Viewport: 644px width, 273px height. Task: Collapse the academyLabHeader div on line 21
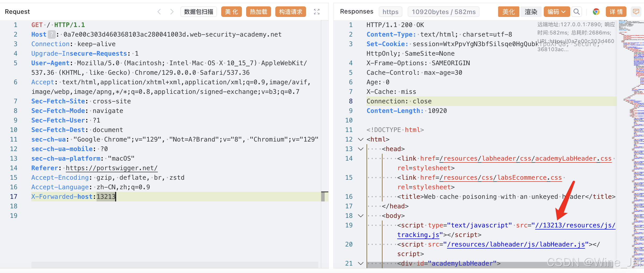(x=361, y=263)
